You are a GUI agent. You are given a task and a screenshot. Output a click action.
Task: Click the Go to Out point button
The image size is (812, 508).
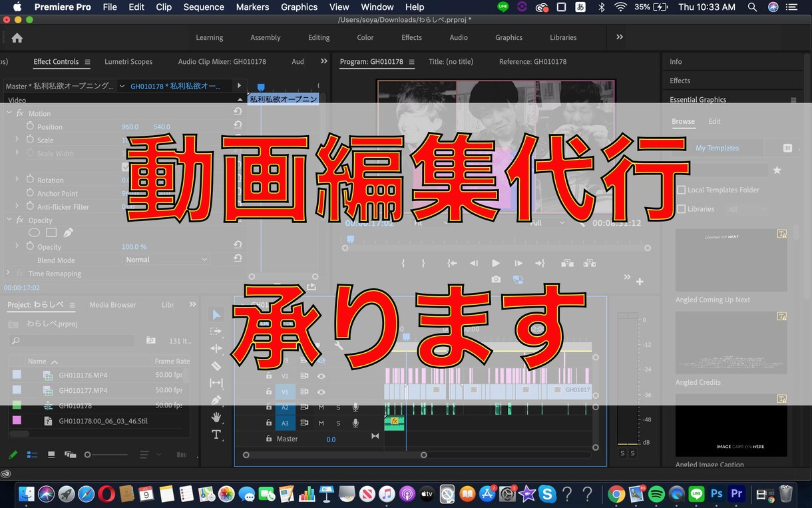pos(540,263)
